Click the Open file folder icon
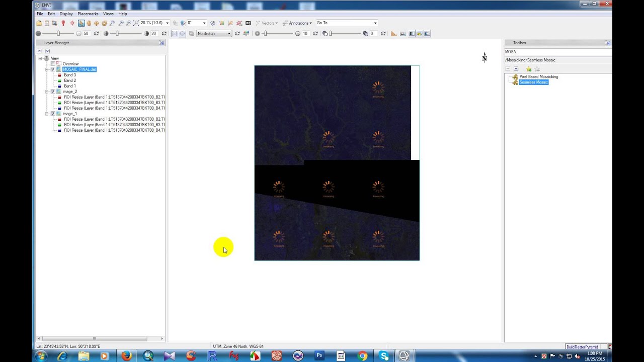 point(39,23)
